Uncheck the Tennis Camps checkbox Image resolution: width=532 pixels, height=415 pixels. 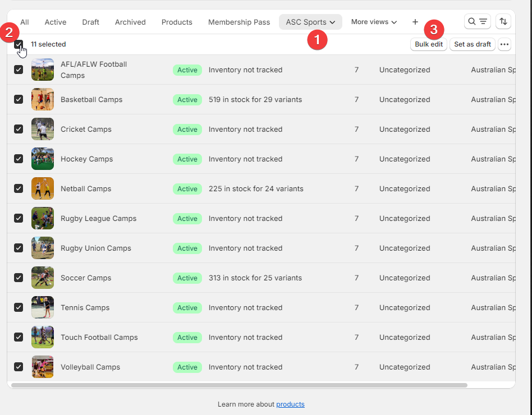19,307
